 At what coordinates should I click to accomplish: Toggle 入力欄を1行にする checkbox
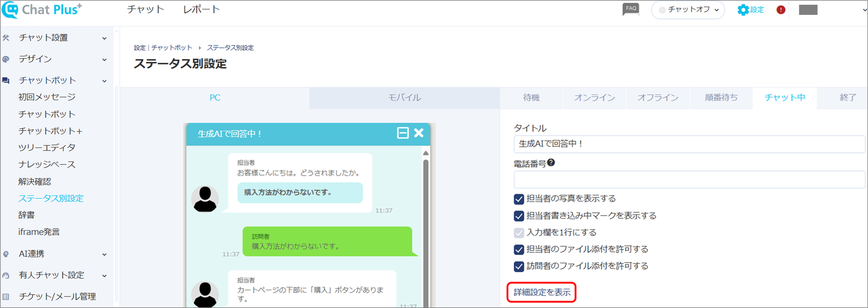tap(519, 233)
